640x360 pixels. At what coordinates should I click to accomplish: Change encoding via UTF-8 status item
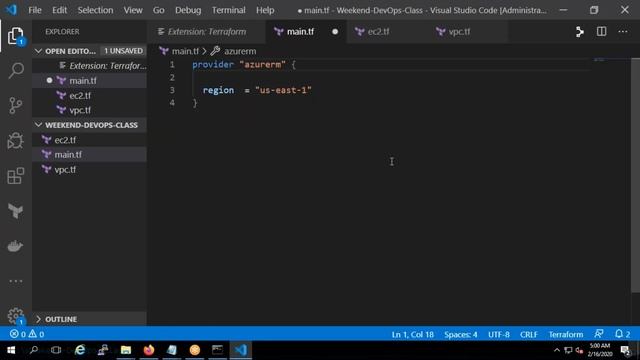(x=499, y=334)
